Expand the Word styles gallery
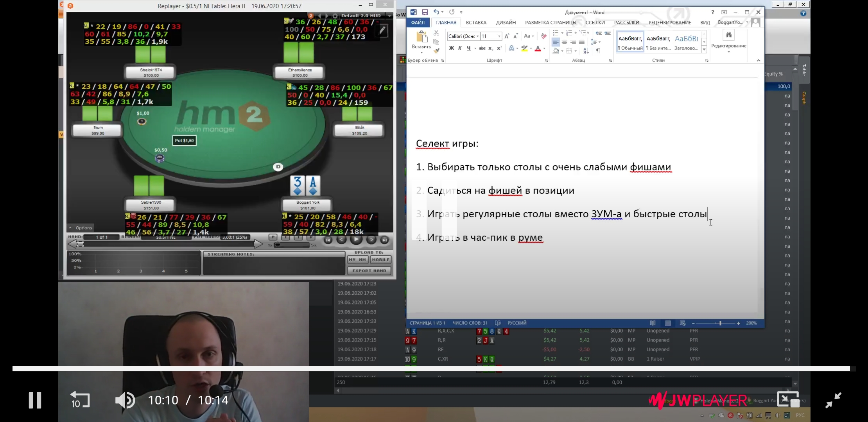 click(x=704, y=50)
